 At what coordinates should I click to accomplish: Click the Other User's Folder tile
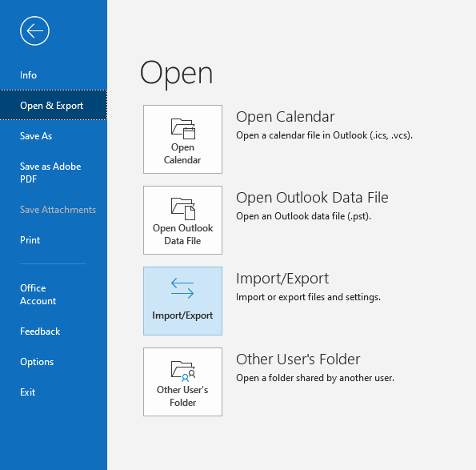(x=182, y=382)
